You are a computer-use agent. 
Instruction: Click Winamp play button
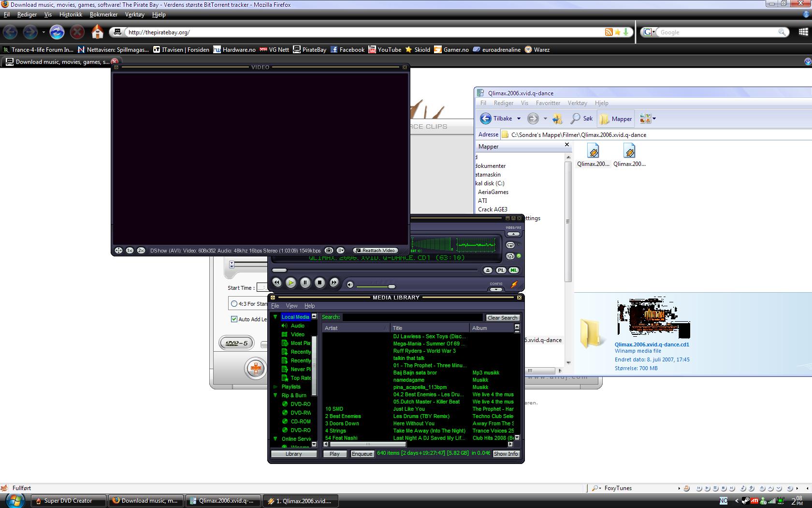(x=290, y=283)
